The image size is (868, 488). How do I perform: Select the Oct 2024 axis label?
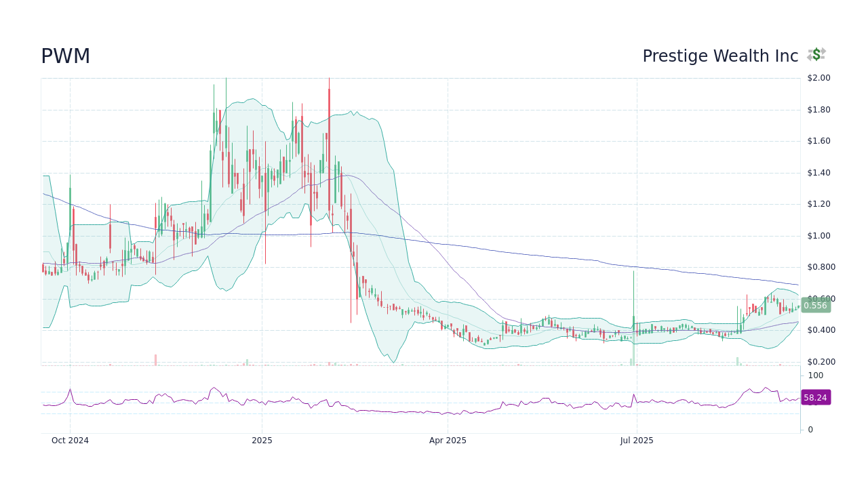(70, 440)
